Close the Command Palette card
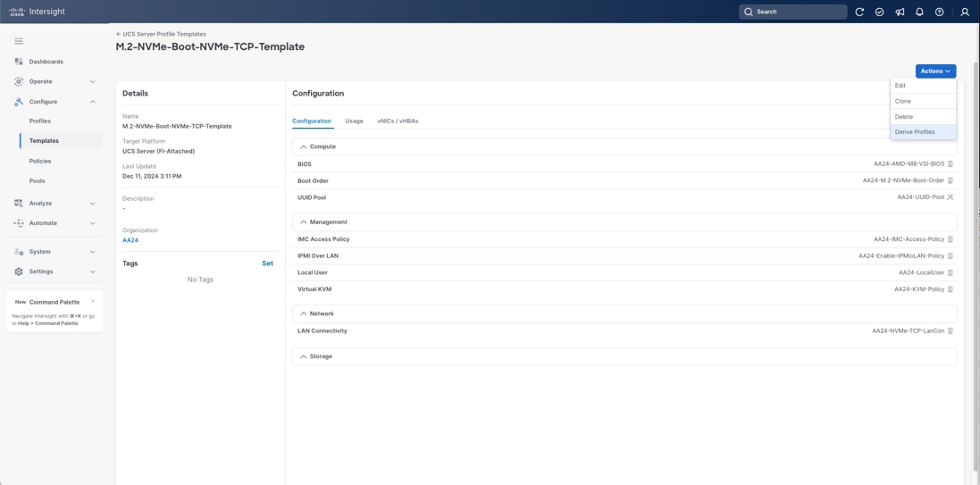980x485 pixels. 93,301
